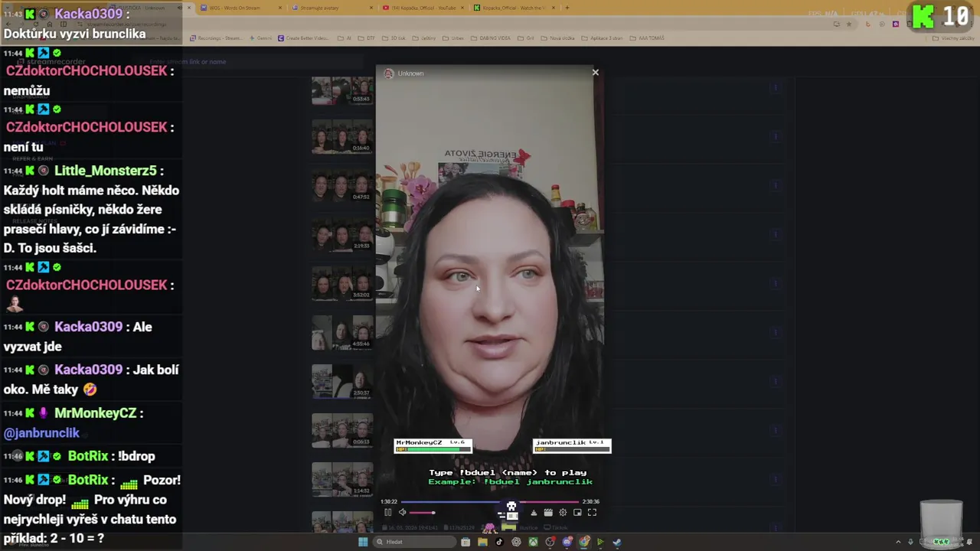This screenshot has width=980, height=551.
Task: Open the Create Better Video bookmark
Action: 304,38
